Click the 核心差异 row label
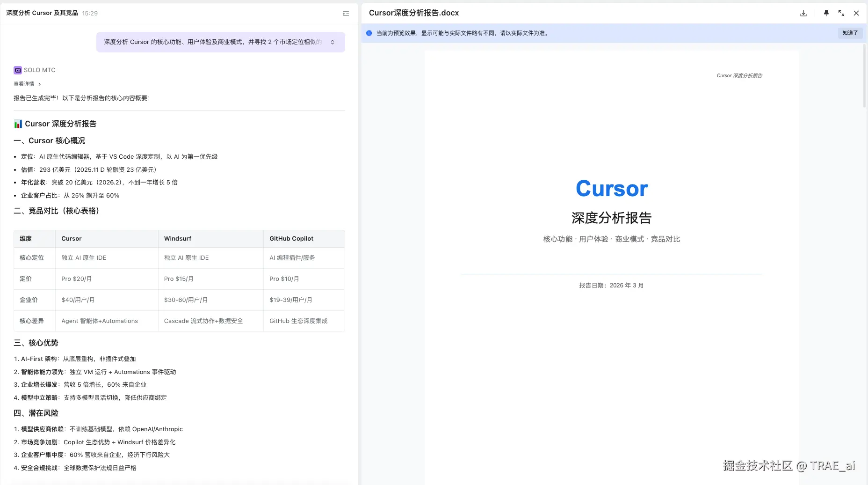 point(32,321)
